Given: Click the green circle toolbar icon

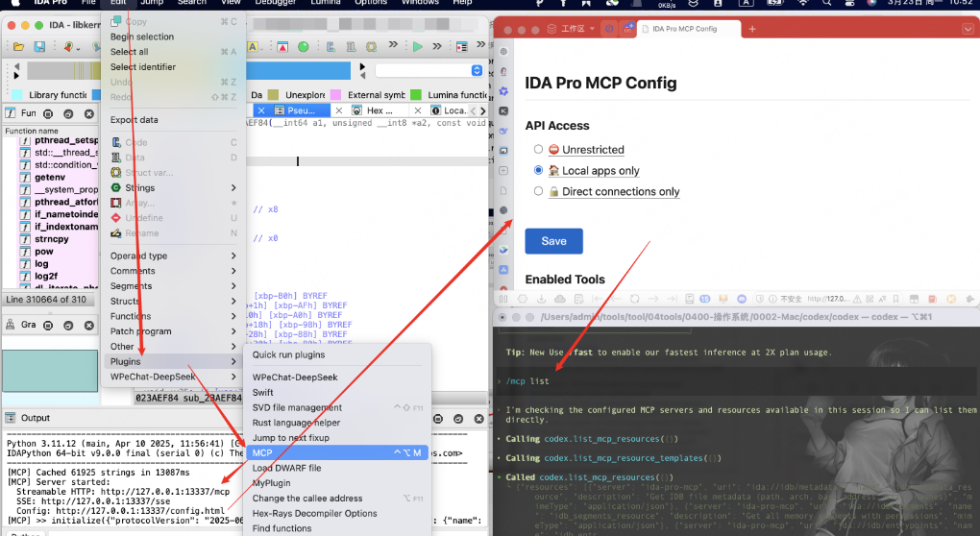Looking at the screenshot, I should pyautogui.click(x=303, y=47).
